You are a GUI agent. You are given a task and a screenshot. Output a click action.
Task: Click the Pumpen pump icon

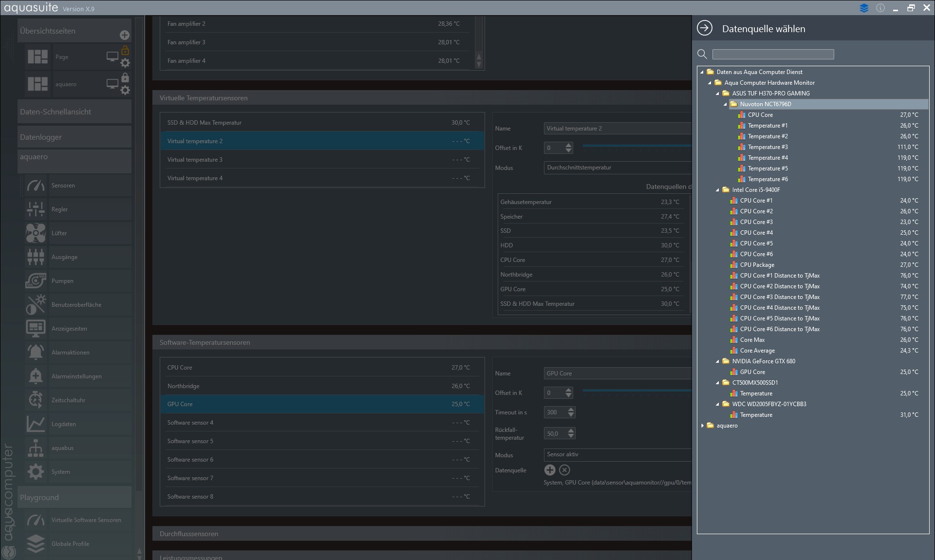click(x=36, y=281)
